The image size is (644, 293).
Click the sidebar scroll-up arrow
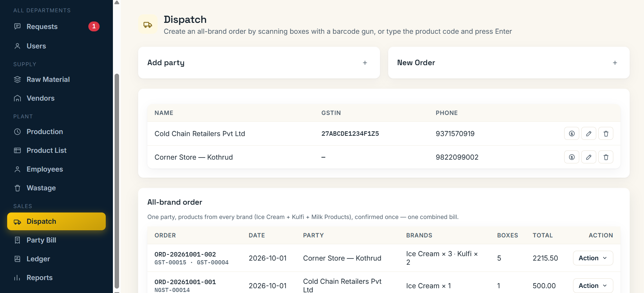pyautogui.click(x=117, y=2)
